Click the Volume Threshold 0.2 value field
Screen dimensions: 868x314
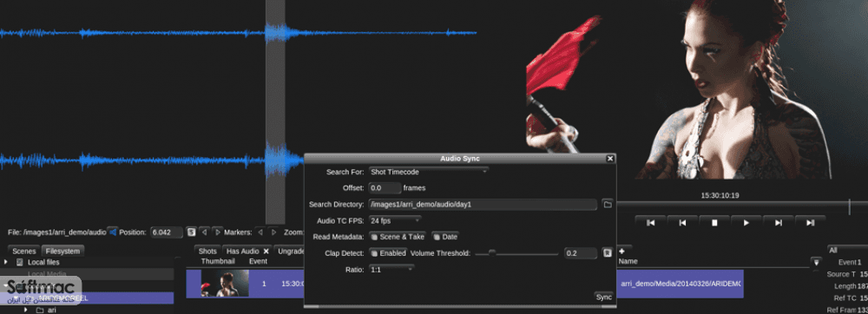point(581,253)
